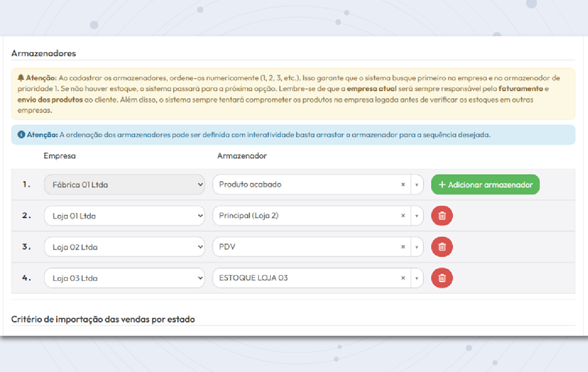Expand the Produto acabado dropdown arrow
Viewport: 588px width, 372px height.
417,184
